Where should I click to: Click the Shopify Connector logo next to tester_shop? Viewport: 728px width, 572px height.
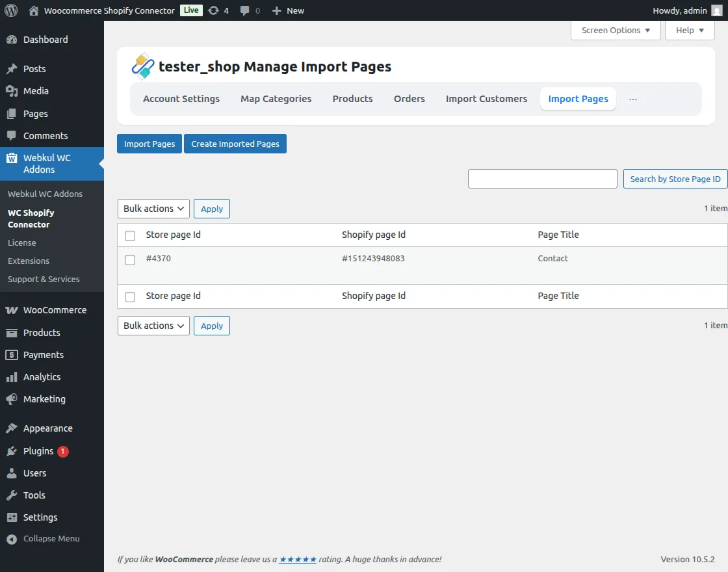point(143,66)
